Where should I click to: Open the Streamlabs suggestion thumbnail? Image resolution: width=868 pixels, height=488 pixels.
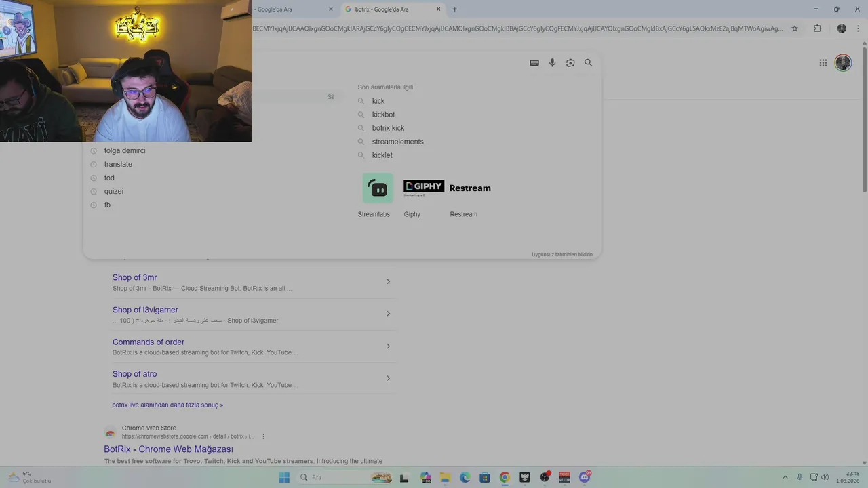pos(377,188)
